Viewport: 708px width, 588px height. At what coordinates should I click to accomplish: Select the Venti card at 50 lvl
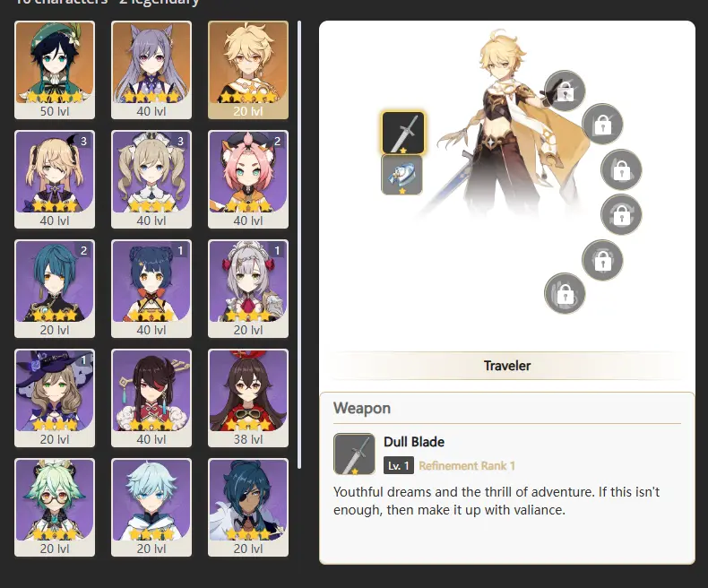click(55, 70)
